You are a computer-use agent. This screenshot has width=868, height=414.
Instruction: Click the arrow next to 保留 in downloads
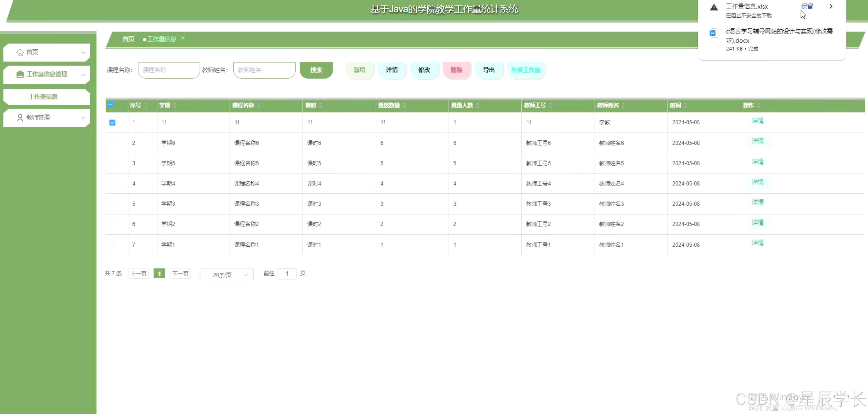click(831, 6)
